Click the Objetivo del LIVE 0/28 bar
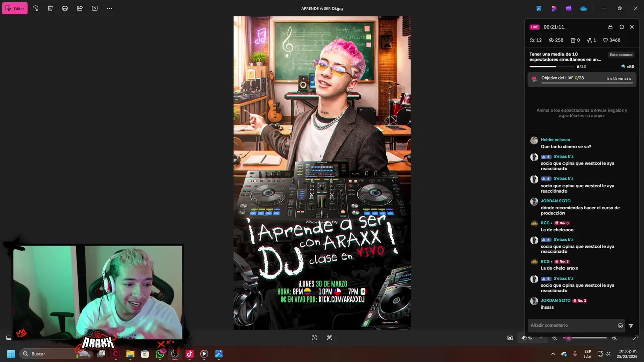 [582, 79]
